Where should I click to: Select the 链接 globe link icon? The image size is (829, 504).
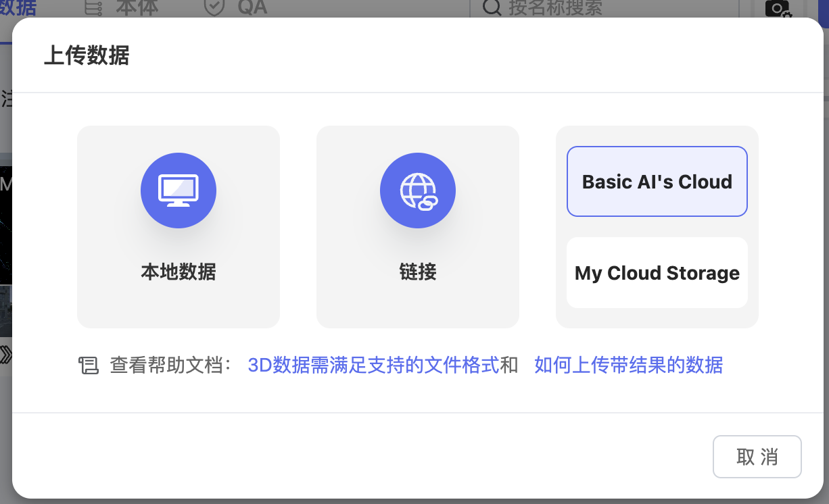[418, 191]
